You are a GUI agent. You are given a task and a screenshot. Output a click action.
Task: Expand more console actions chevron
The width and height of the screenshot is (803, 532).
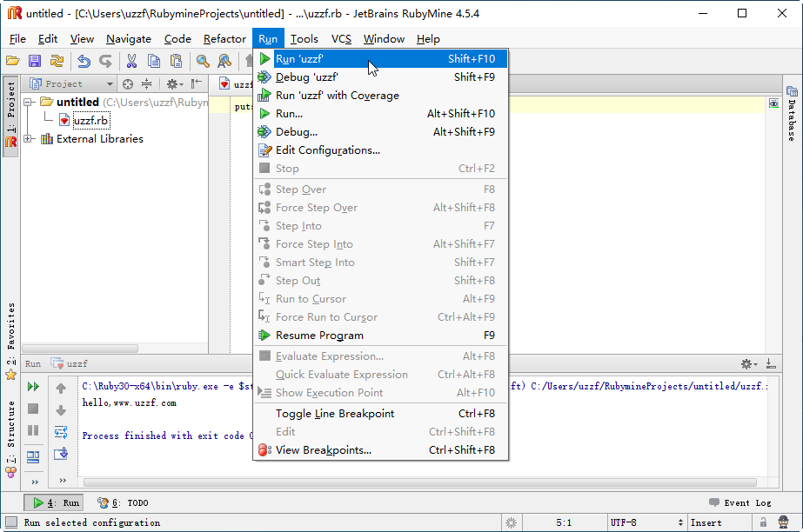click(63, 481)
